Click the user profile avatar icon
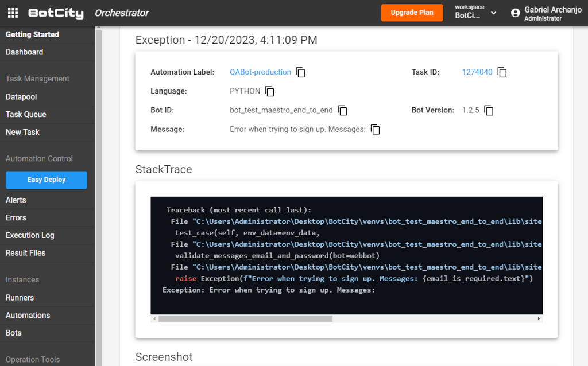The height and width of the screenshot is (366, 588). pyautogui.click(x=515, y=13)
